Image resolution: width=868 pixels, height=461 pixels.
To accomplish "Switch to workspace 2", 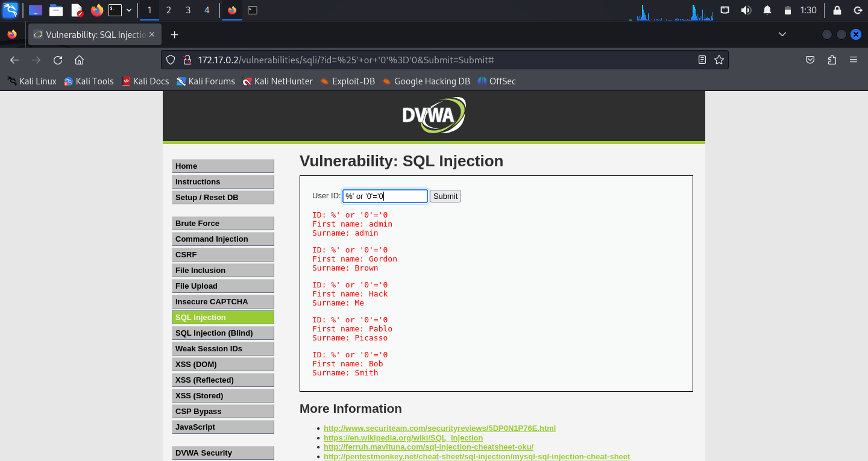I will (168, 10).
